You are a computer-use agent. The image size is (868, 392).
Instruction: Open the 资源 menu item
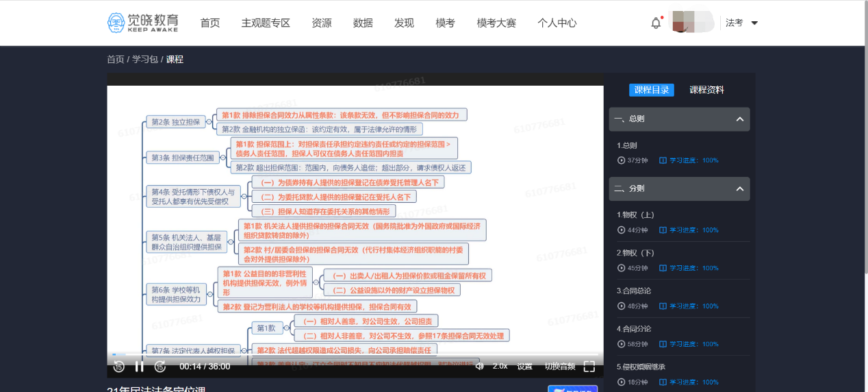322,23
